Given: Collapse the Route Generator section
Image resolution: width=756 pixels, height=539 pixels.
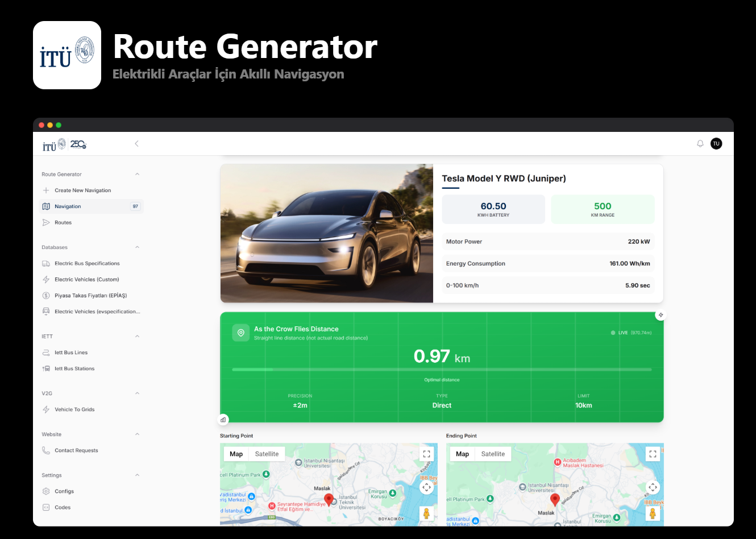Looking at the screenshot, I should coord(137,174).
